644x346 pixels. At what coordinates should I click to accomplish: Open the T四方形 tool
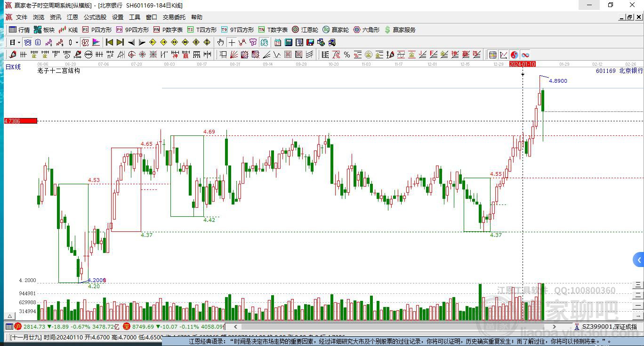click(202, 30)
